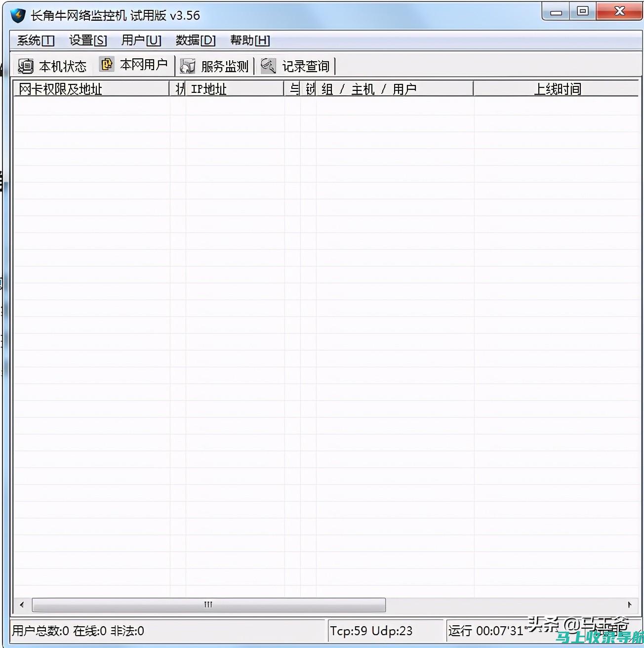The width and height of the screenshot is (644, 648).
Task: Open the 设置[S] menu
Action: [x=88, y=40]
